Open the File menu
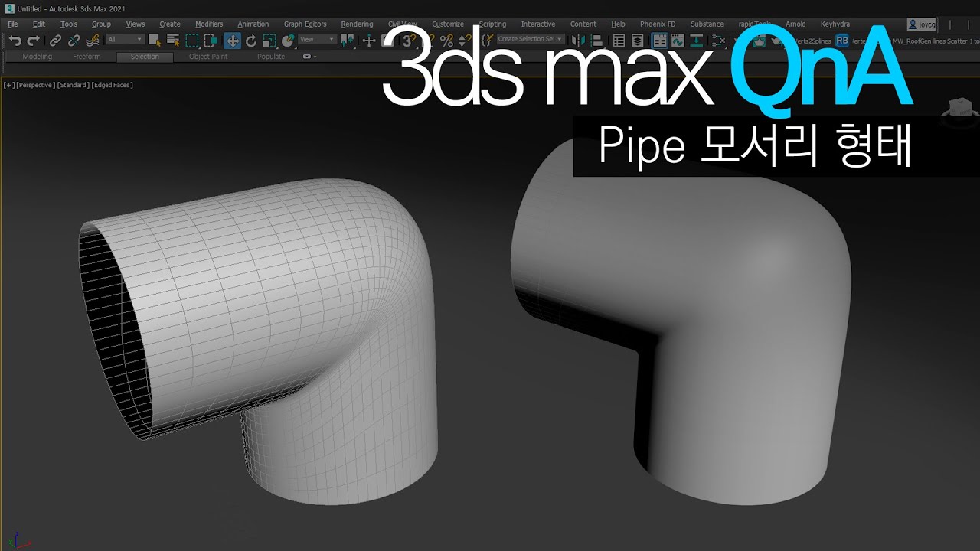This screenshot has width=980, height=551. [x=13, y=24]
